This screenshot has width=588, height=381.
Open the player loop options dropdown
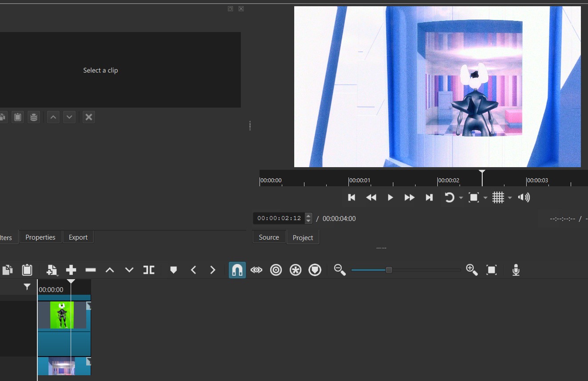click(x=461, y=198)
